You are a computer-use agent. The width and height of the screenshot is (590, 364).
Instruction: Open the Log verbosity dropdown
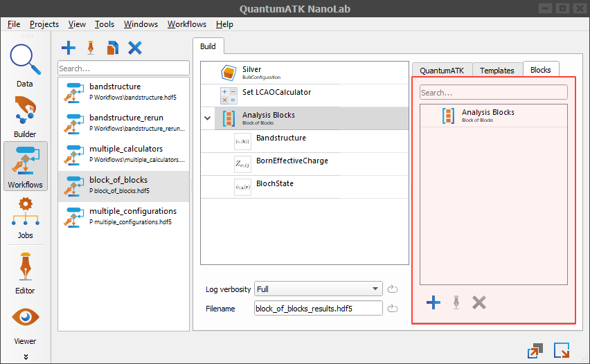(319, 289)
